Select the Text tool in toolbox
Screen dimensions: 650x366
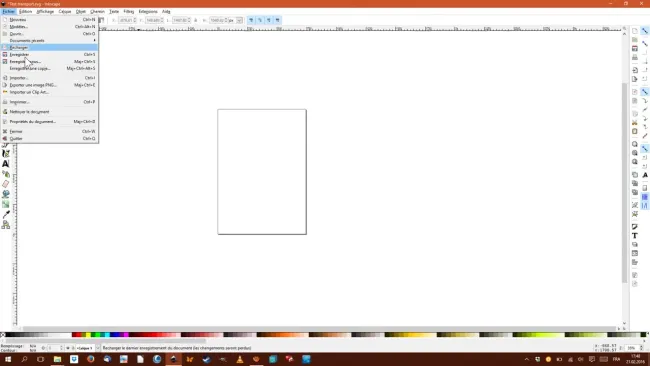point(6,164)
